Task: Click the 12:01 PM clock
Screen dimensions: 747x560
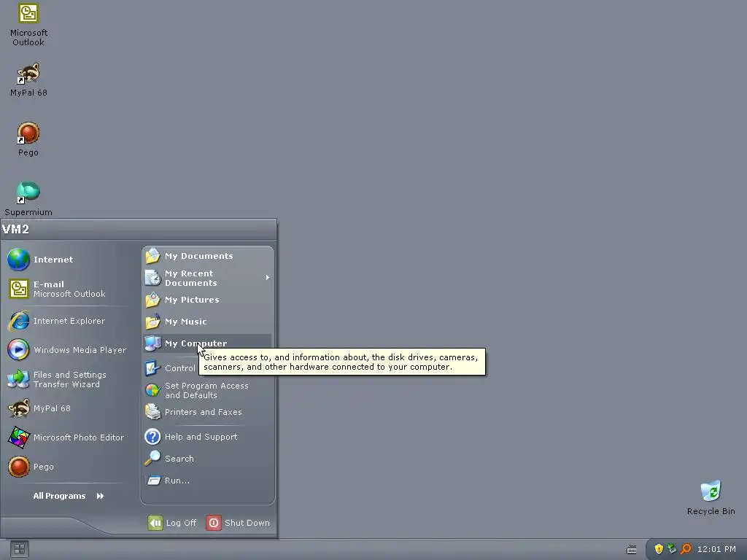Action: coord(716,549)
